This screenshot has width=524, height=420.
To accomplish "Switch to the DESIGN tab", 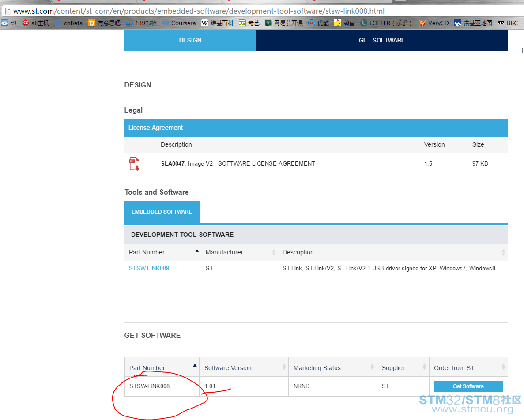I will pos(190,40).
